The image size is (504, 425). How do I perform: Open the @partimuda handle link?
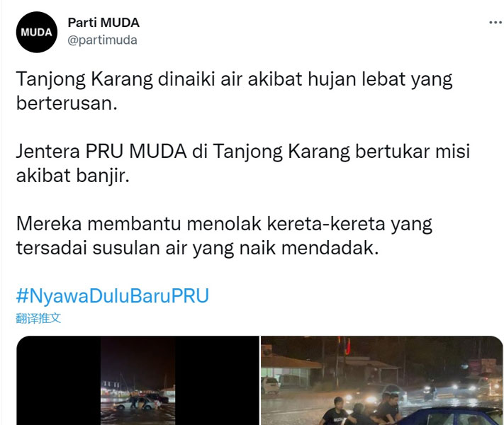[102, 40]
